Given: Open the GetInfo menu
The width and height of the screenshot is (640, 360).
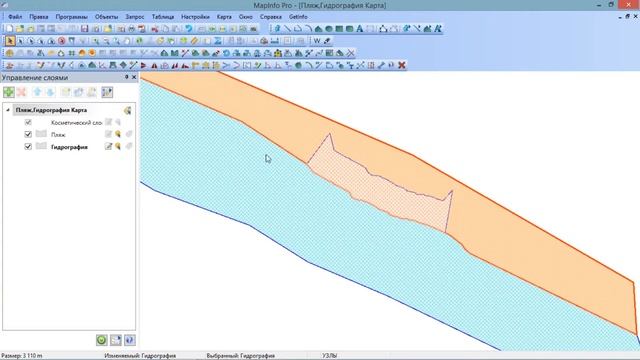Looking at the screenshot, I should click(298, 17).
